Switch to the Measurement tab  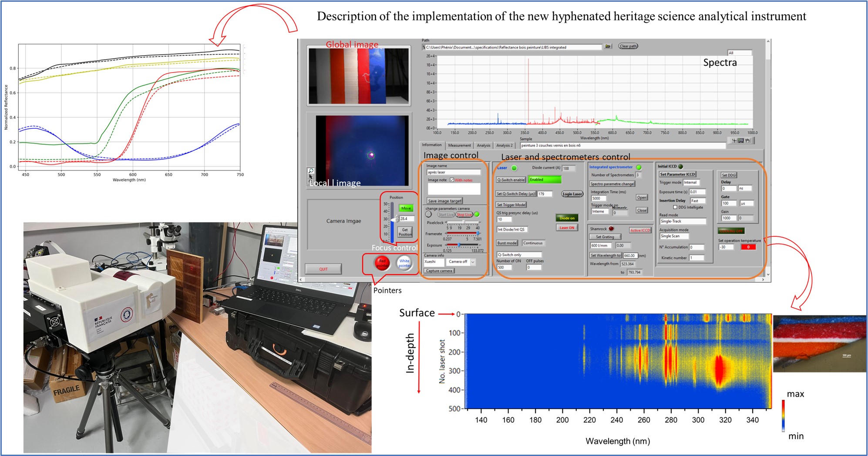(x=459, y=145)
